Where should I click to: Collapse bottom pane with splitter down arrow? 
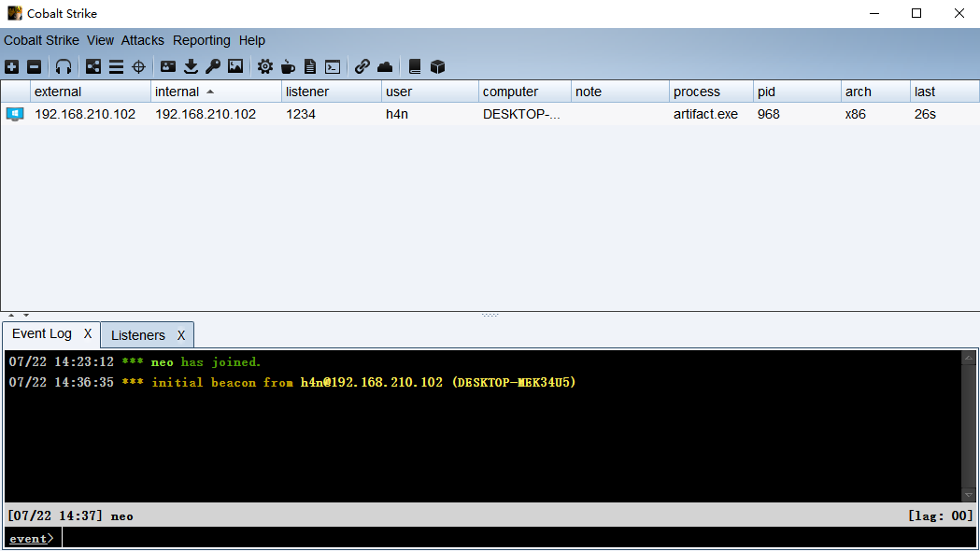(26, 315)
